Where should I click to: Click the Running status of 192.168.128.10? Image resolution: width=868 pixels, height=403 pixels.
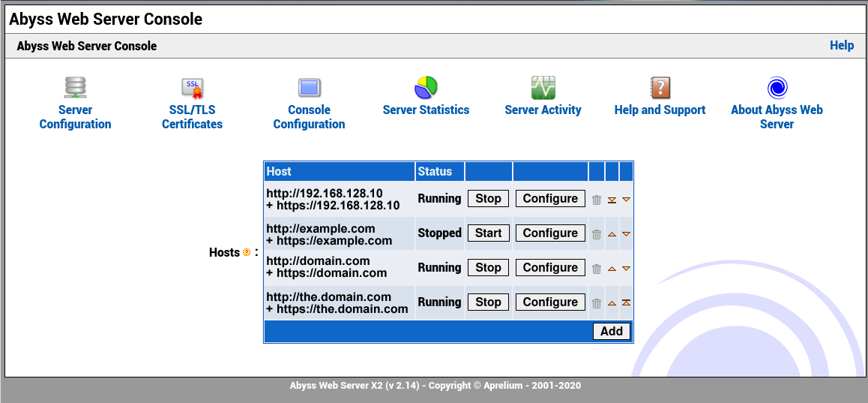[x=439, y=198]
